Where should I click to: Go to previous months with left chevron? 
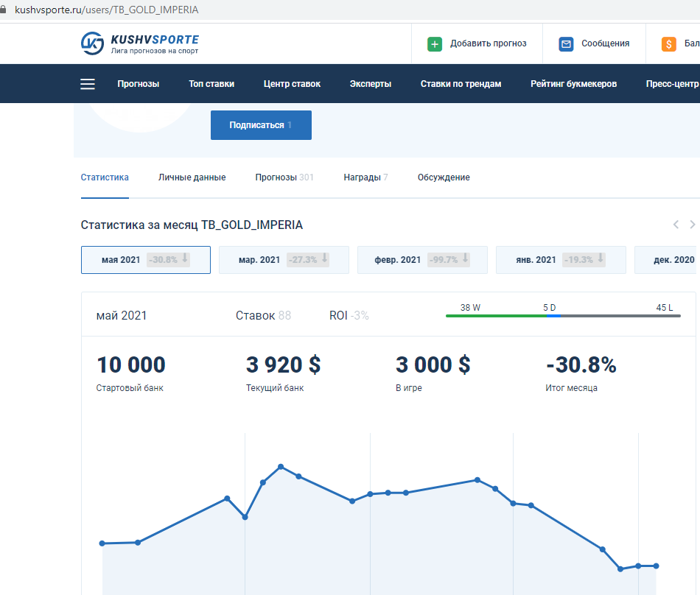(676, 225)
